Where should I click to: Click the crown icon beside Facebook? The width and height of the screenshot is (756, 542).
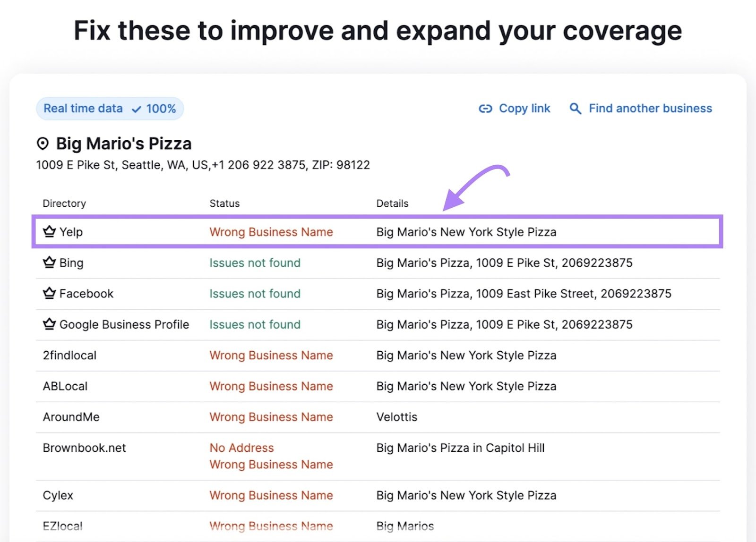pyautogui.click(x=49, y=293)
